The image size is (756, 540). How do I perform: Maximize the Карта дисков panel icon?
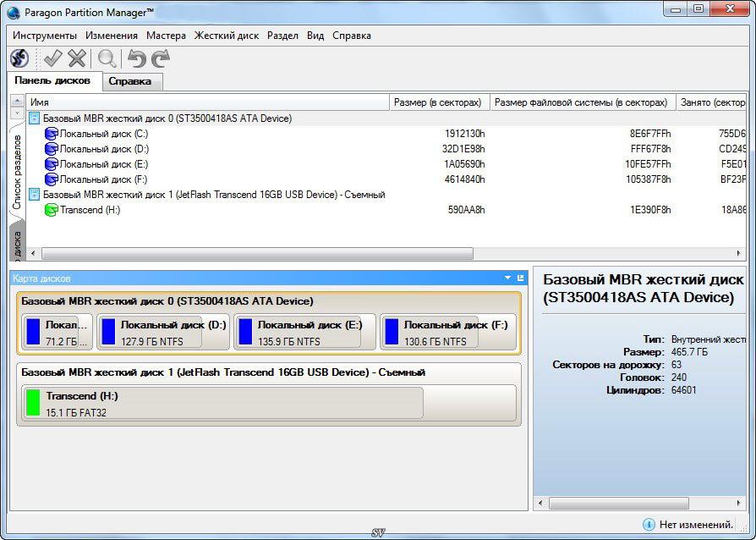click(x=520, y=278)
